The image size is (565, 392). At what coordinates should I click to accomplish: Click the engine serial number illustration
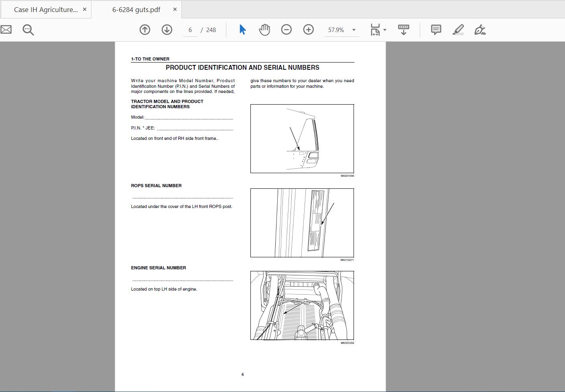point(302,305)
